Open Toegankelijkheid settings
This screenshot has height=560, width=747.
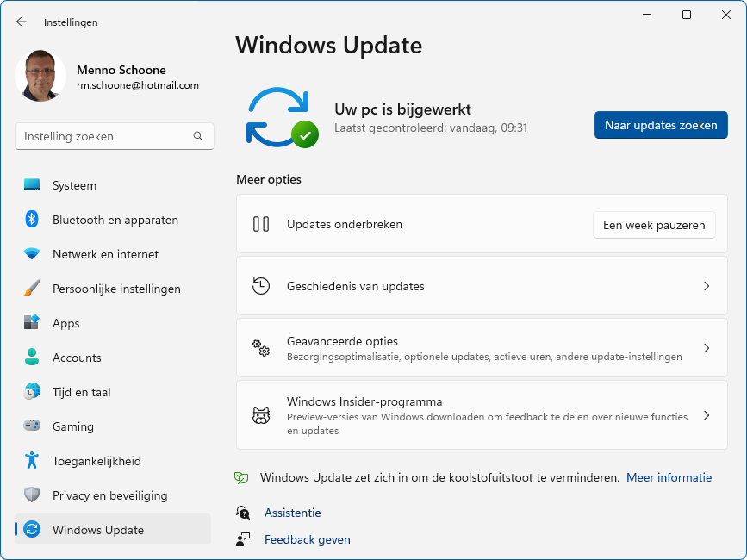click(x=113, y=460)
